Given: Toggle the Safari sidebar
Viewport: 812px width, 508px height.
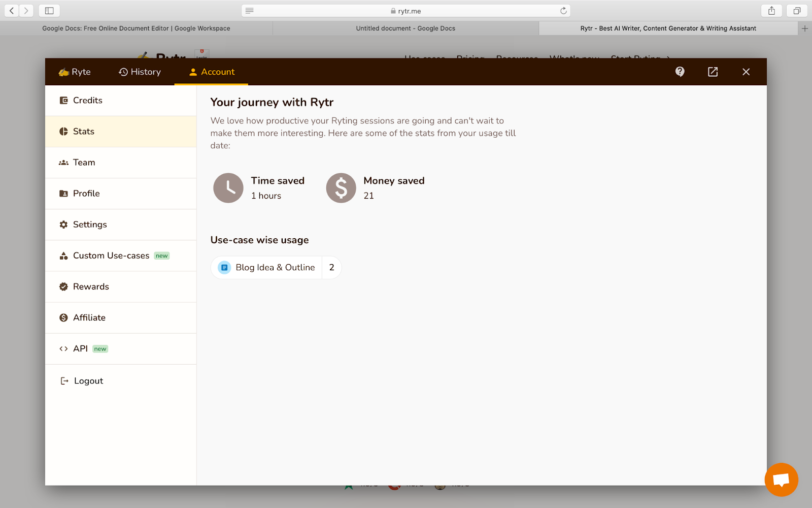Looking at the screenshot, I should pyautogui.click(x=49, y=11).
